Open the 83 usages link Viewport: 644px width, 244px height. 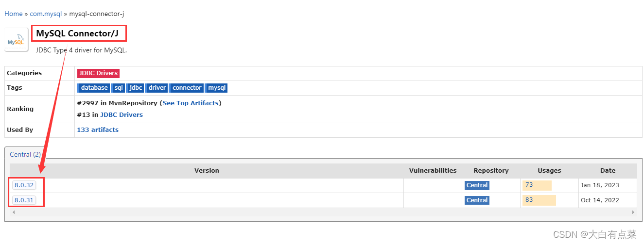(529, 200)
